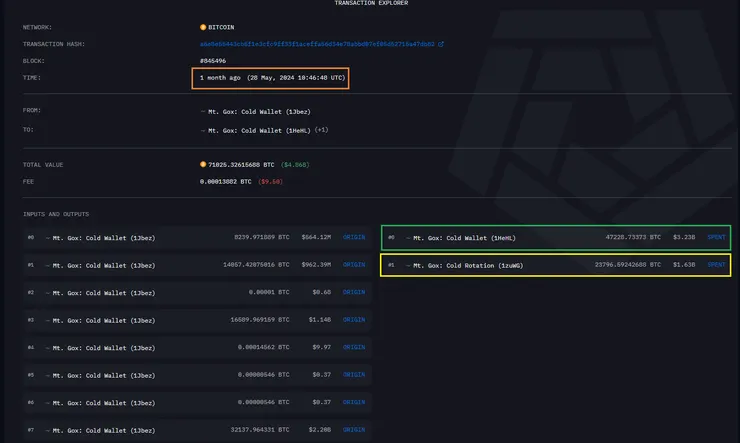The height and width of the screenshot is (443, 740).
Task: Click the BITCOIN network name
Action: click(221, 27)
